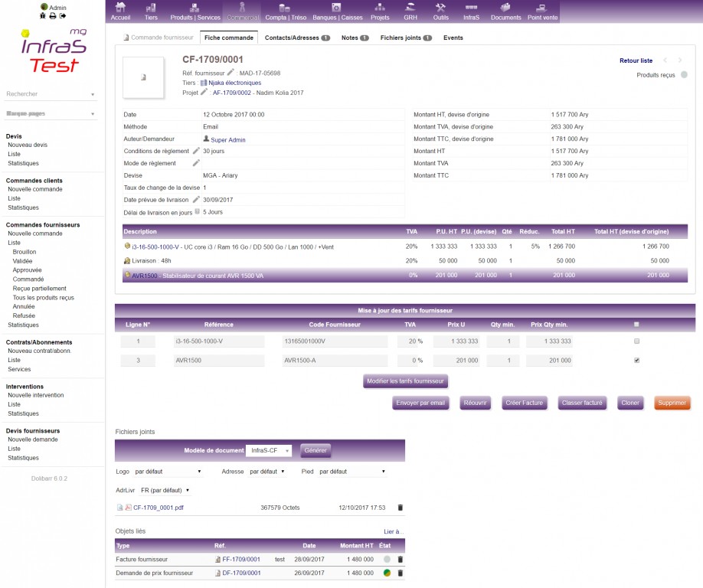Screen dimensions: 703x588
Task: Open the Outils tools menu icon
Action: [440, 11]
